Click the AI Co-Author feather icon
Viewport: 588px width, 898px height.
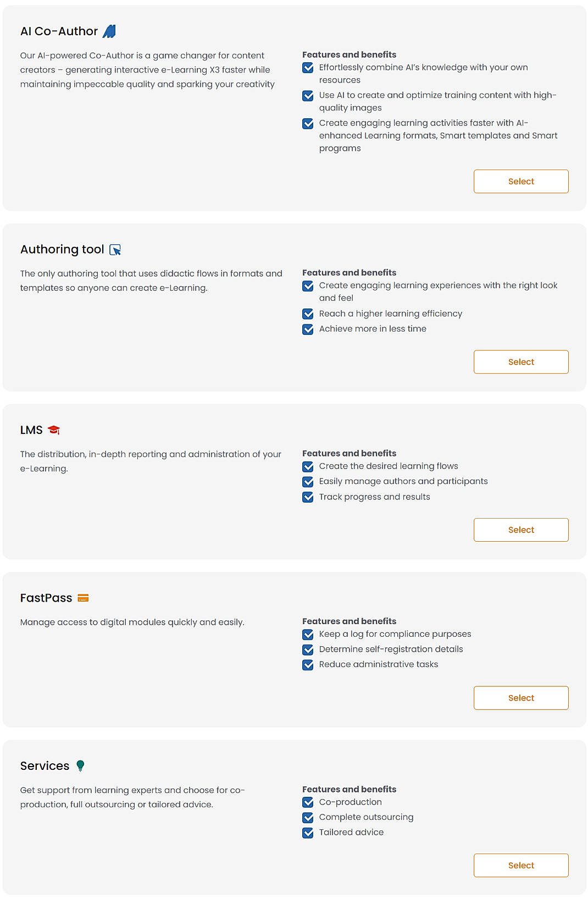[x=109, y=31]
